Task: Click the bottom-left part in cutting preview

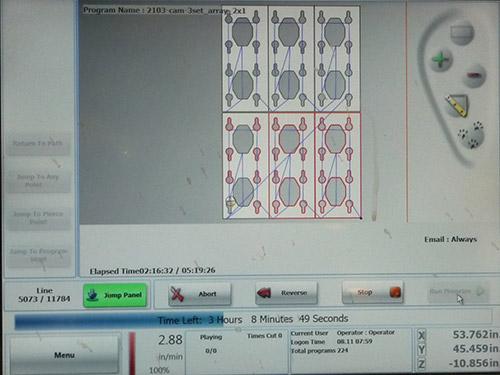Action: [x=245, y=166]
